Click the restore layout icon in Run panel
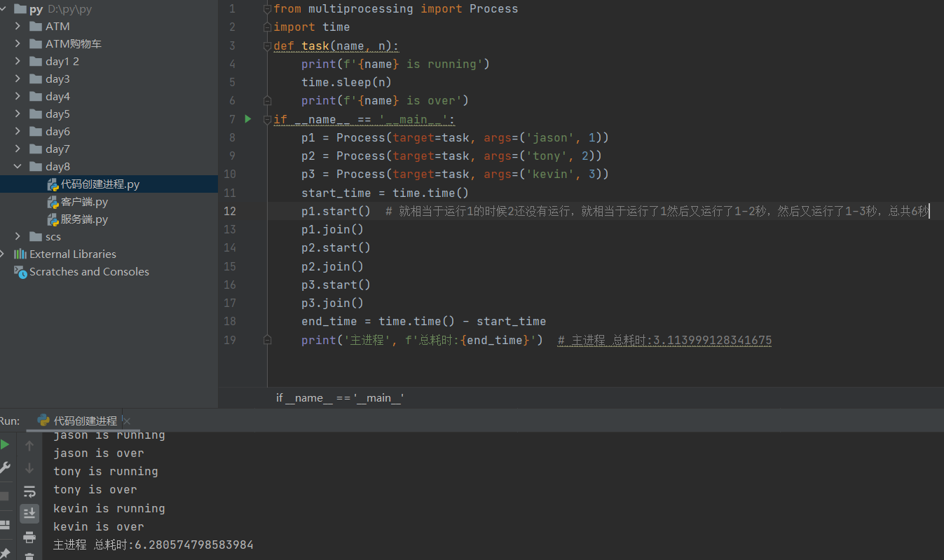944x560 pixels. click(x=5, y=524)
